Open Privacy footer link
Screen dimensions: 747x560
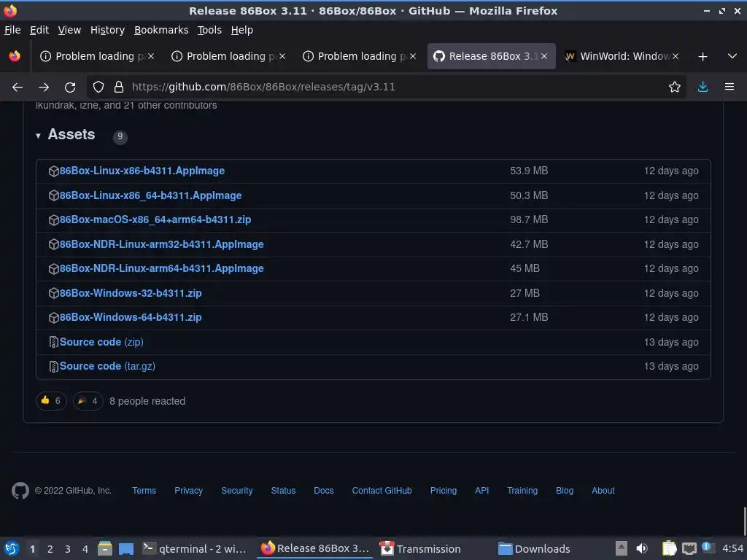coord(188,491)
